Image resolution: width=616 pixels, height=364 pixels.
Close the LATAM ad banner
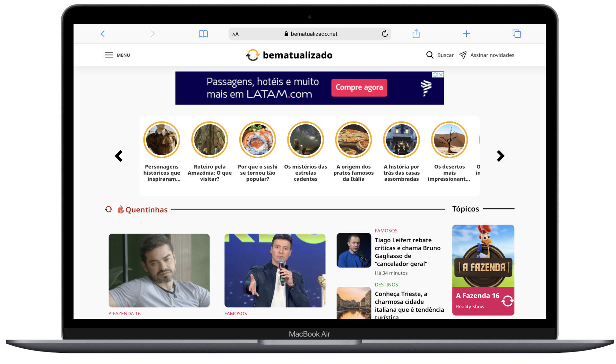point(441,75)
